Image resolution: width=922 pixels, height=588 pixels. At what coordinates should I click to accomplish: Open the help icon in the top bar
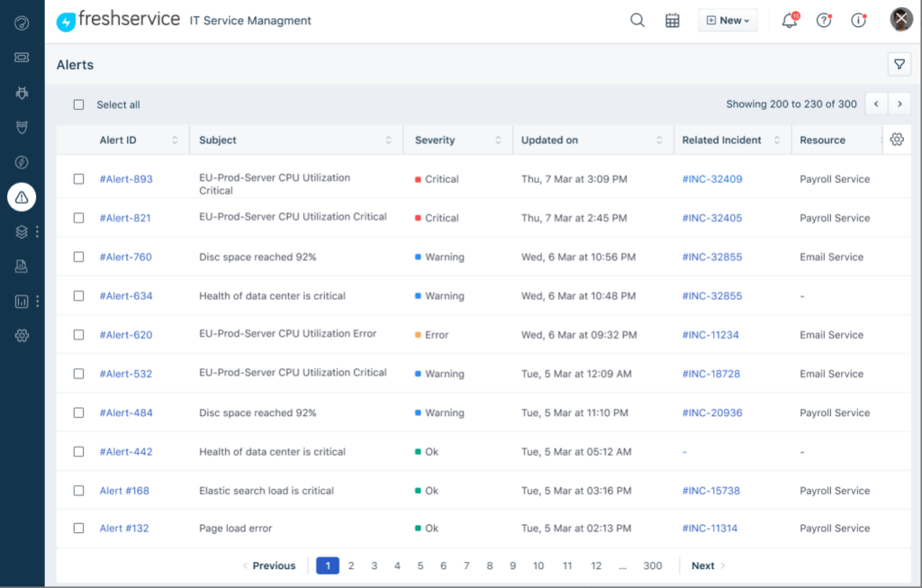point(824,20)
